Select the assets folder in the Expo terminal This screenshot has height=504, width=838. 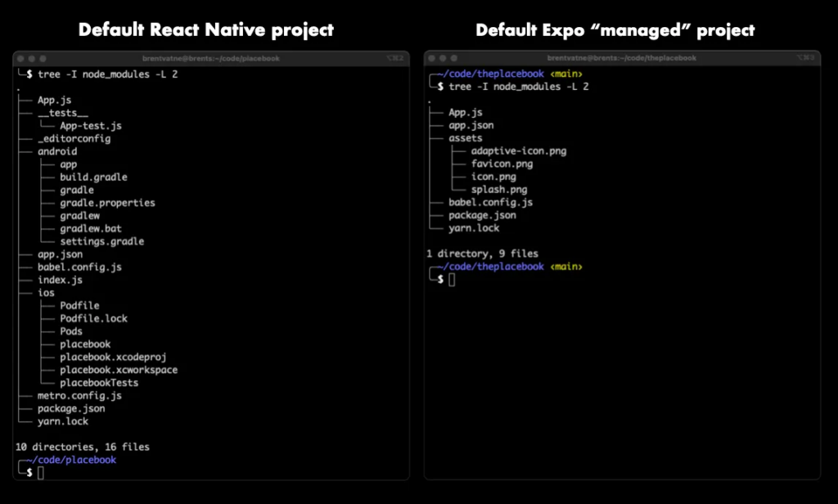coord(465,138)
